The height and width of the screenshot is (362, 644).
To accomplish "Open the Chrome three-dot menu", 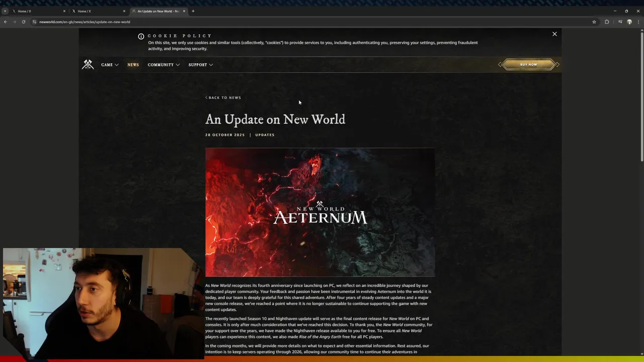I will tap(638, 22).
